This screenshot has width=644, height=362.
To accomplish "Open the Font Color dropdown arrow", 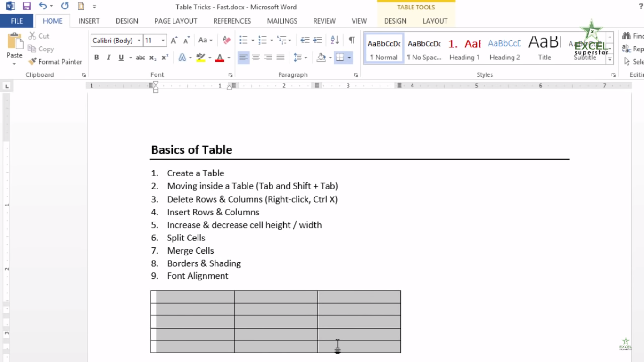I will point(229,58).
